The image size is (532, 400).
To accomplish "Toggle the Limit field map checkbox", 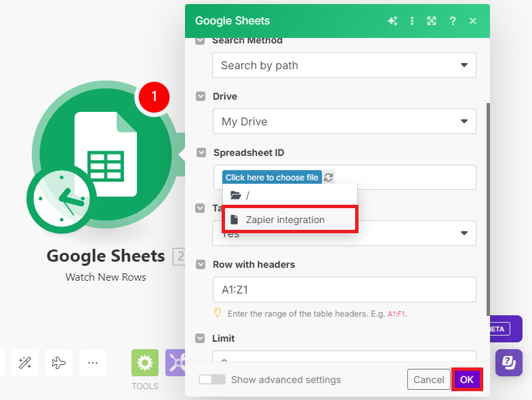I will click(200, 338).
